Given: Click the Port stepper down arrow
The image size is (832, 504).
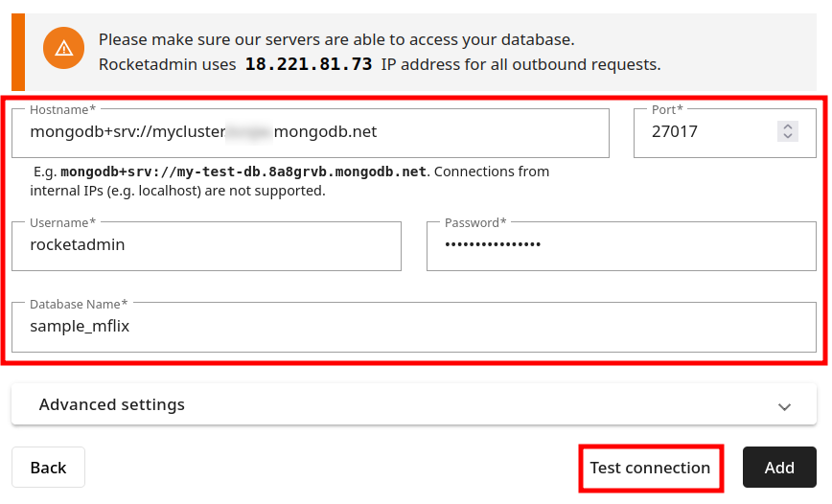Looking at the screenshot, I should tap(787, 137).
